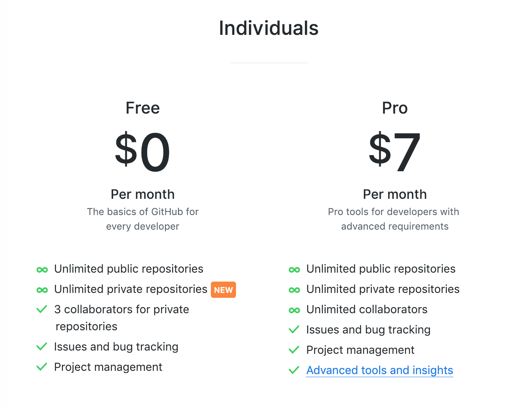532x409 pixels.
Task: Click checkmark beside Pro plan Issues and bug tracking
Action: click(294, 330)
